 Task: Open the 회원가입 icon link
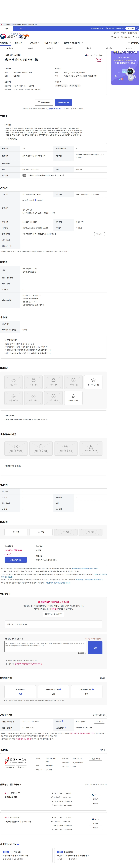pos(126,37)
